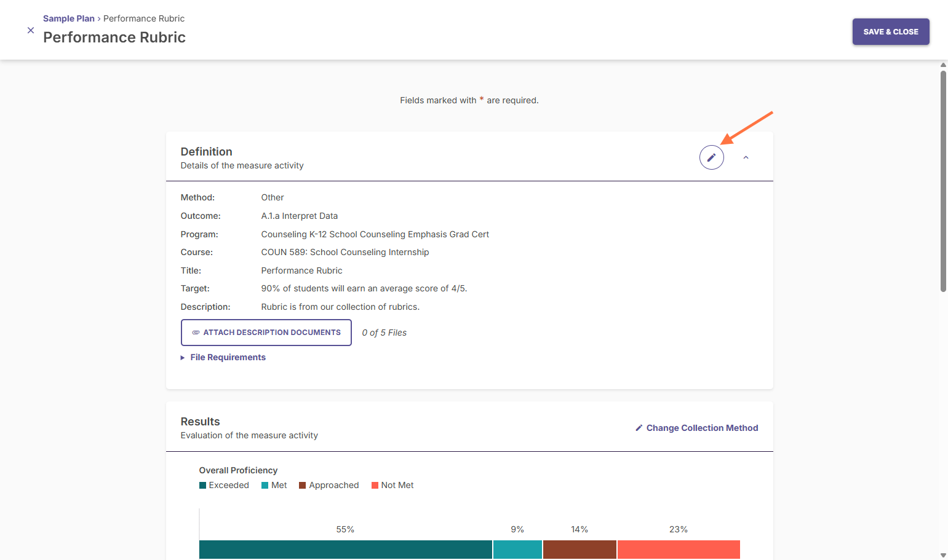Click the Title value 'Performance Rubric'
Screen dimensions: 948x560
302,270
